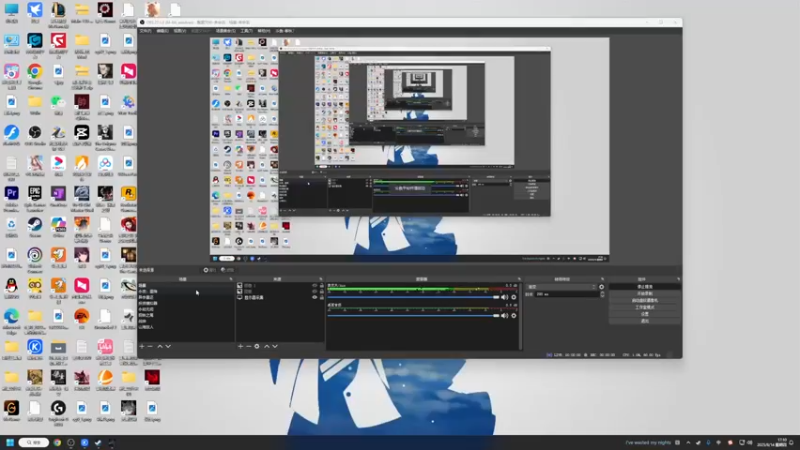Image resolution: width=800 pixels, height=450 pixels.
Task: Open CapCut desktop shortcut
Action: [82, 136]
